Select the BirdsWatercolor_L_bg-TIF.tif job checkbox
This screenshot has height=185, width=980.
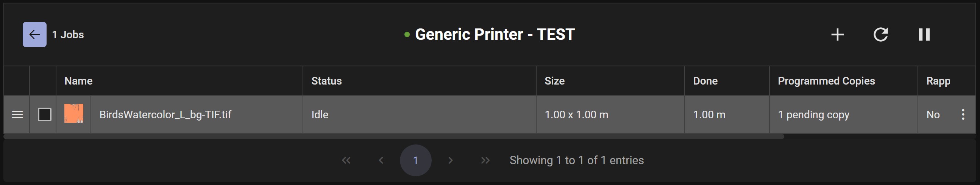click(45, 114)
